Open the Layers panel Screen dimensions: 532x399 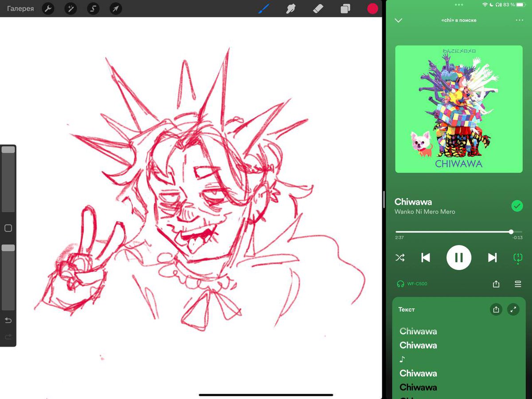click(x=345, y=8)
